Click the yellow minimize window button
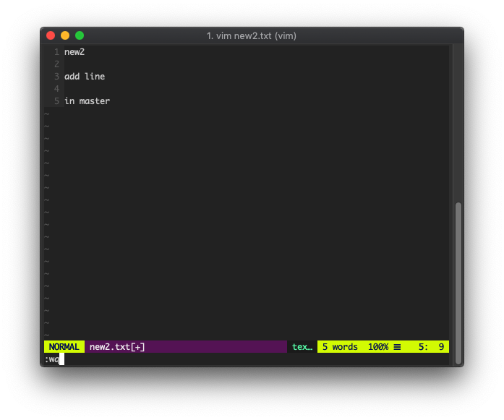This screenshot has width=504, height=420. pos(65,35)
